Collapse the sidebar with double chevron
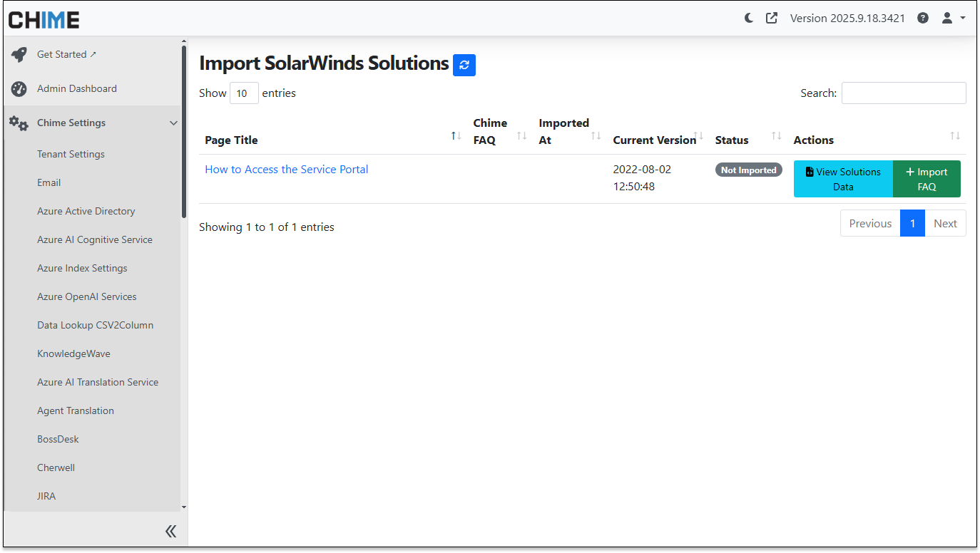The image size is (980, 553). pyautogui.click(x=170, y=531)
